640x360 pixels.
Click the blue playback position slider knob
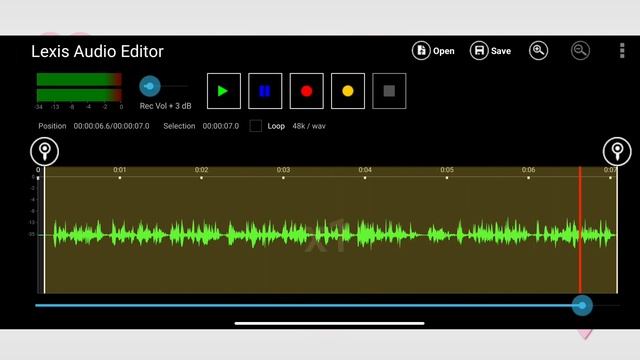pos(582,305)
